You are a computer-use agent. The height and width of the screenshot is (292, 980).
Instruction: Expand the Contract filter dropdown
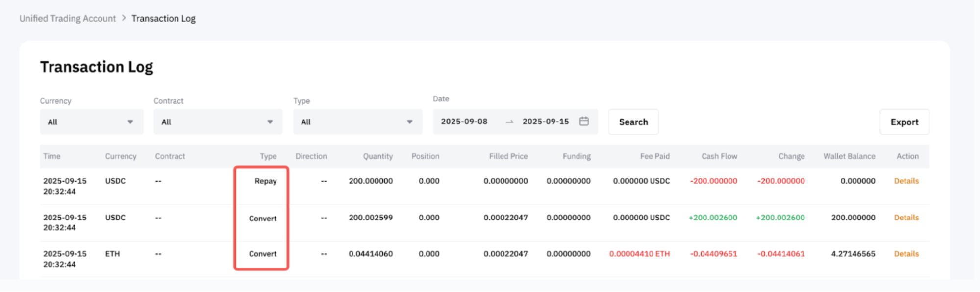(x=218, y=122)
